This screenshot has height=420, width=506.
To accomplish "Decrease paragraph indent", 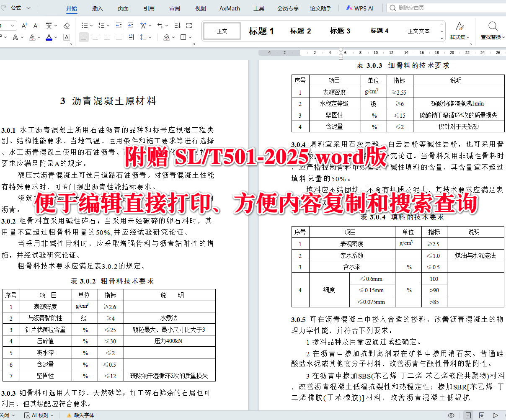I will pos(119,26).
